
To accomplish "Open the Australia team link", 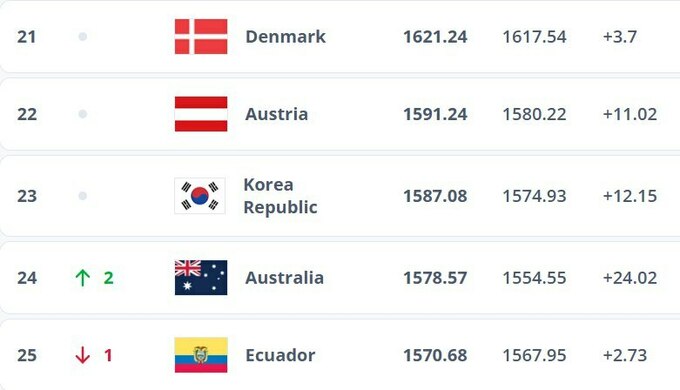I will 284,278.
